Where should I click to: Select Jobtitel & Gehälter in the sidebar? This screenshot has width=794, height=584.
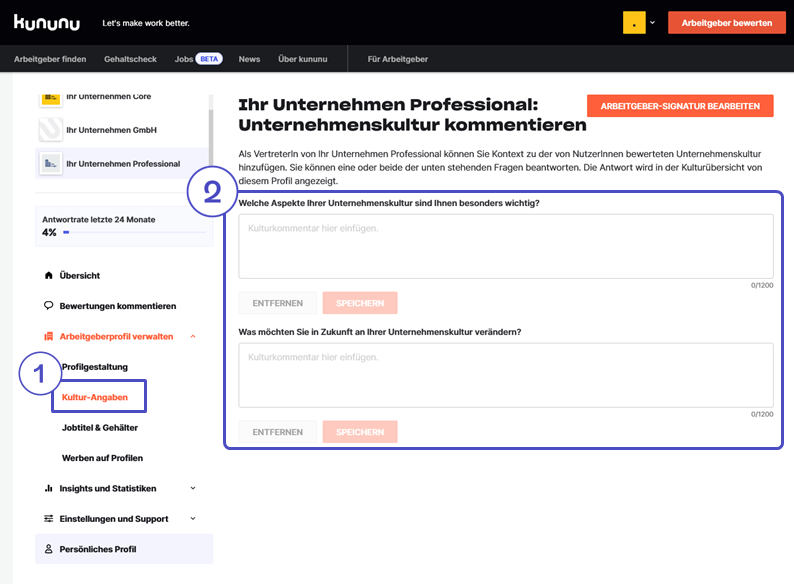point(100,427)
